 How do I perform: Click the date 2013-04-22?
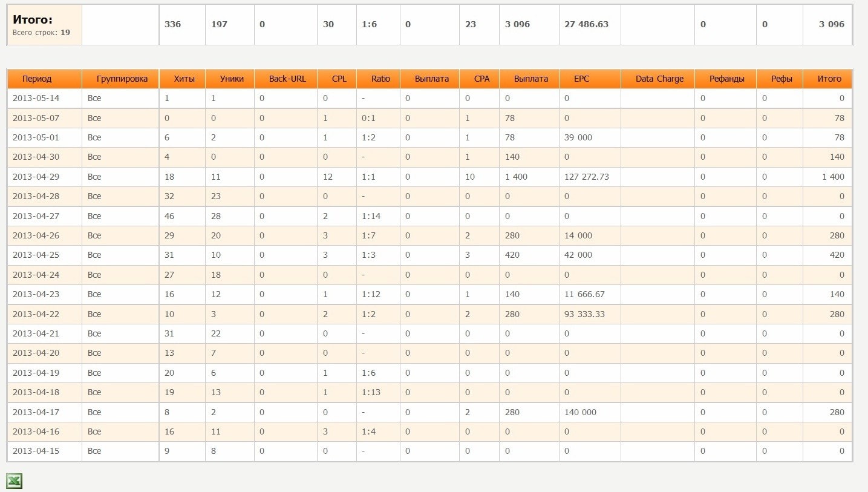click(36, 314)
